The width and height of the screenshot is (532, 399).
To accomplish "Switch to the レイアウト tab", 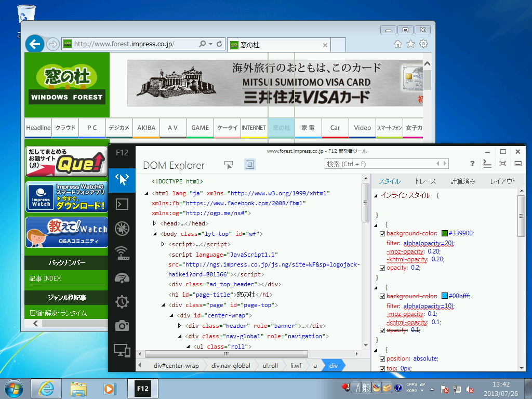I will (x=502, y=181).
